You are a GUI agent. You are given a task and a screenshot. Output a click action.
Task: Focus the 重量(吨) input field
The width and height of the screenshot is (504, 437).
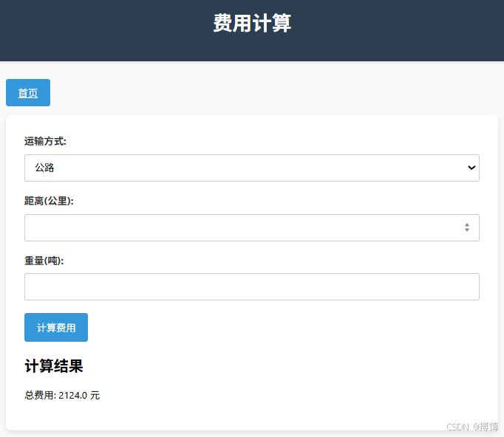tap(252, 286)
